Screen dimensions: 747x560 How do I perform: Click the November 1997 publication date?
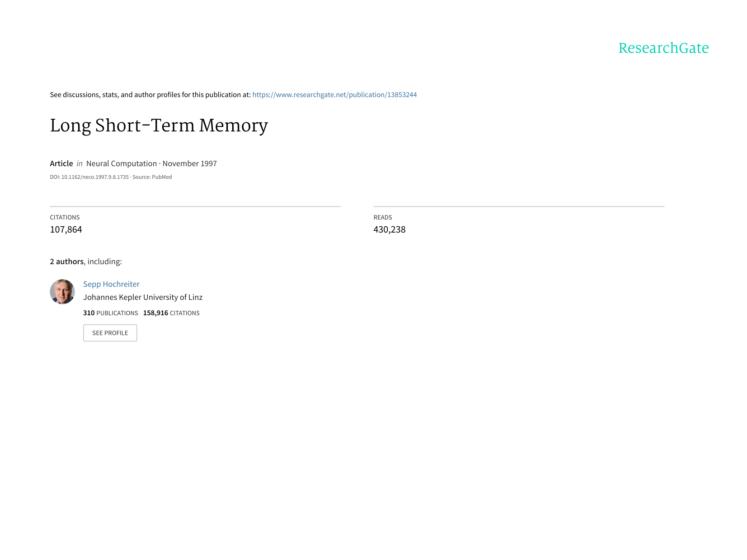(x=189, y=163)
